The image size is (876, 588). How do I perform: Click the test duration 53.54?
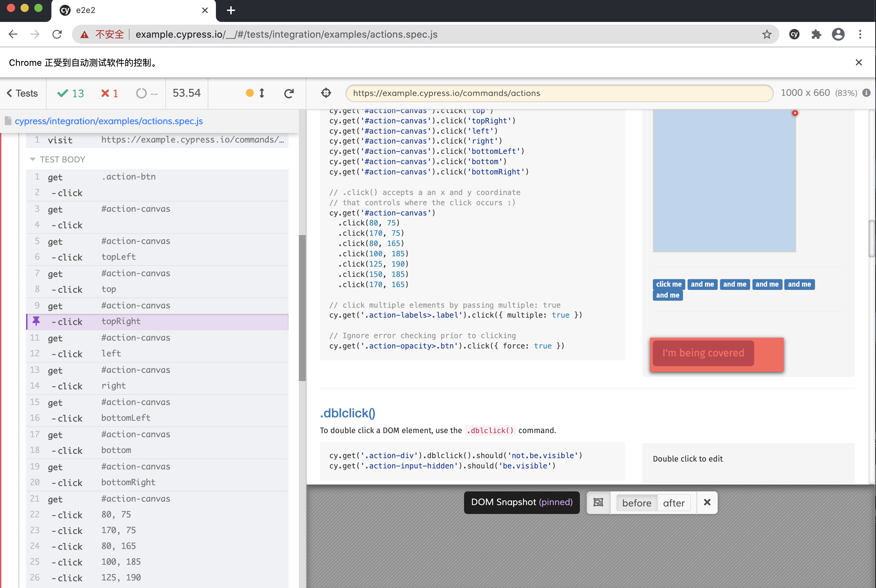186,93
